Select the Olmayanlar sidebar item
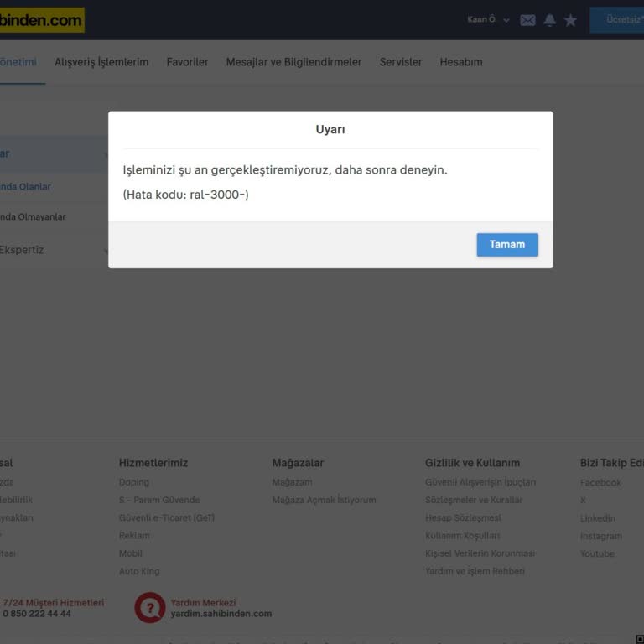The height and width of the screenshot is (644, 644). [x=33, y=217]
